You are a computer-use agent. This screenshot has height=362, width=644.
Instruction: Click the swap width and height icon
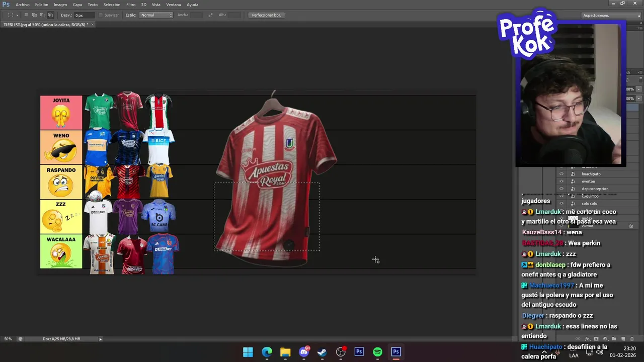click(x=210, y=15)
